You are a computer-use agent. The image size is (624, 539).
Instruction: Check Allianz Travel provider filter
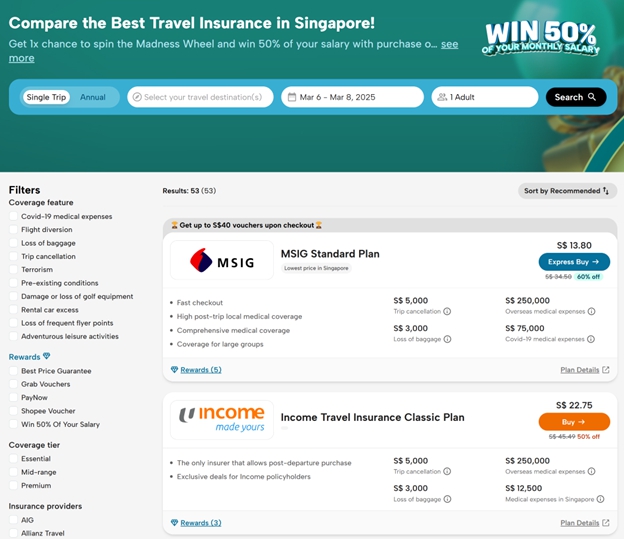(x=14, y=533)
